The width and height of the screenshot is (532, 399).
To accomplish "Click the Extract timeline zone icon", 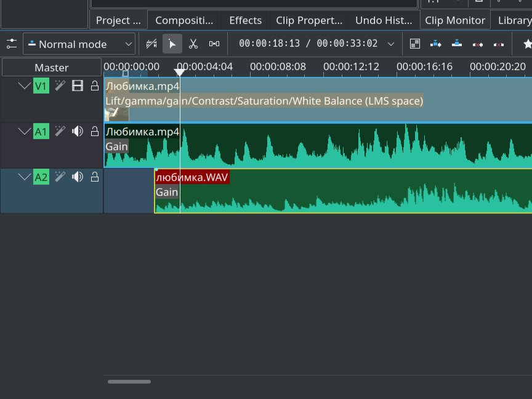I will coord(478,44).
